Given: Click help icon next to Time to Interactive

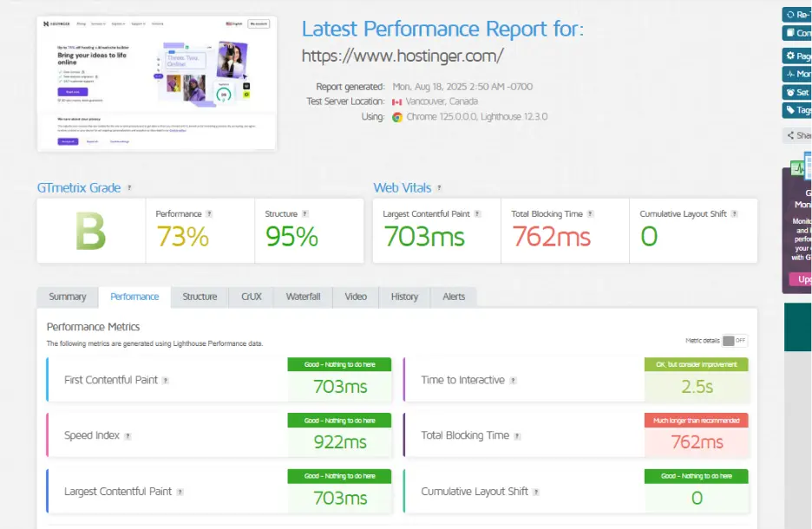Looking at the screenshot, I should [513, 381].
